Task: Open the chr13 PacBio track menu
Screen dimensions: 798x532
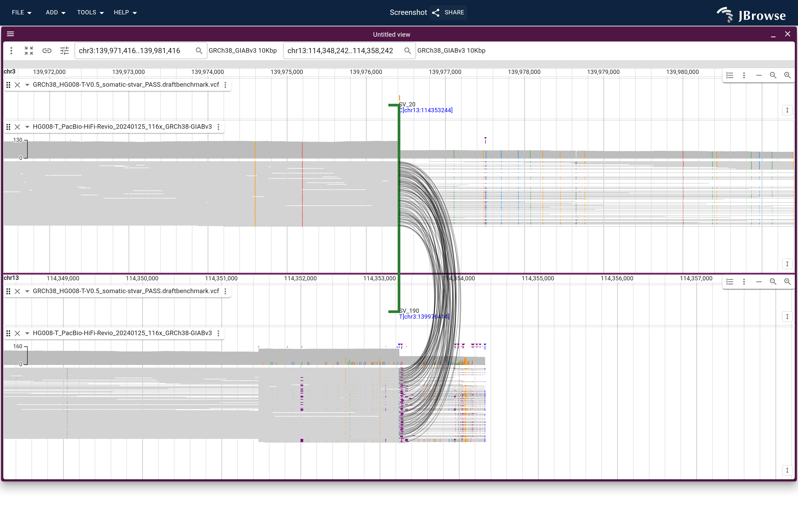Action: pyautogui.click(x=218, y=333)
